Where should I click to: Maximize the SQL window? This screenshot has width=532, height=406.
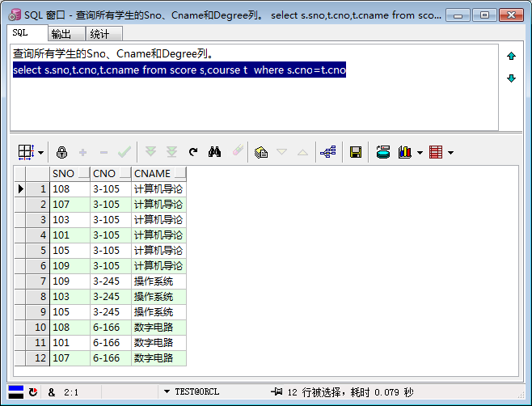484,15
